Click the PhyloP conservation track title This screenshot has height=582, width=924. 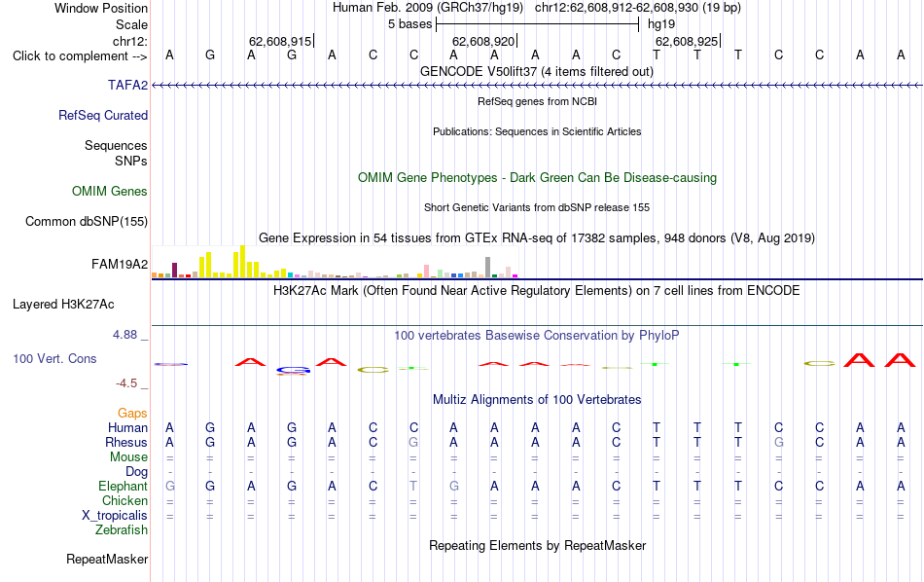(537, 336)
